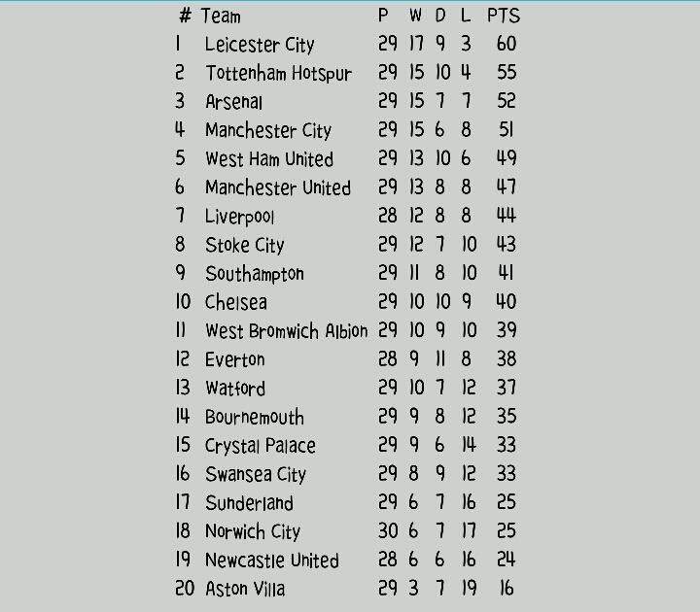The width and height of the screenshot is (700, 612).
Task: Click the Newcastle United team name
Action: click(271, 561)
